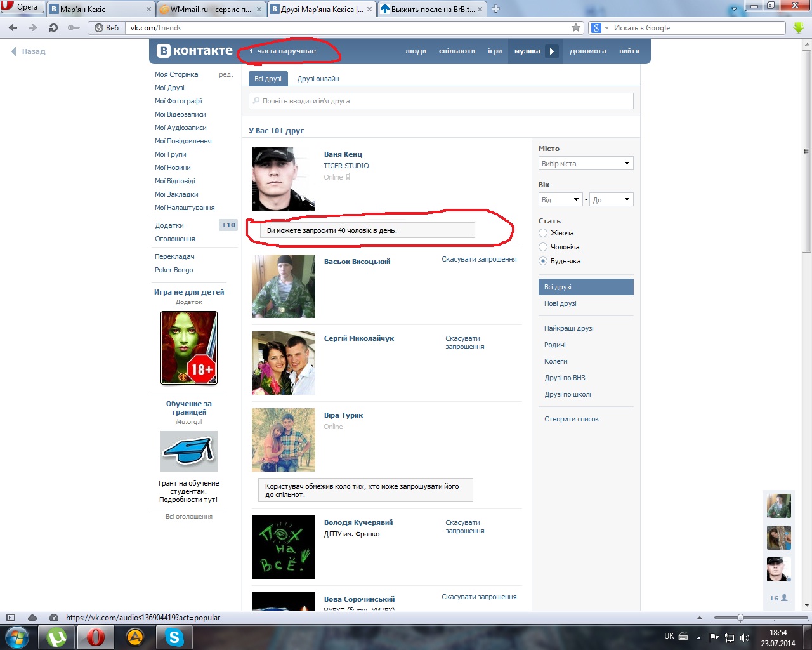Open Skype from the taskbar
812x650 pixels.
[x=174, y=637]
